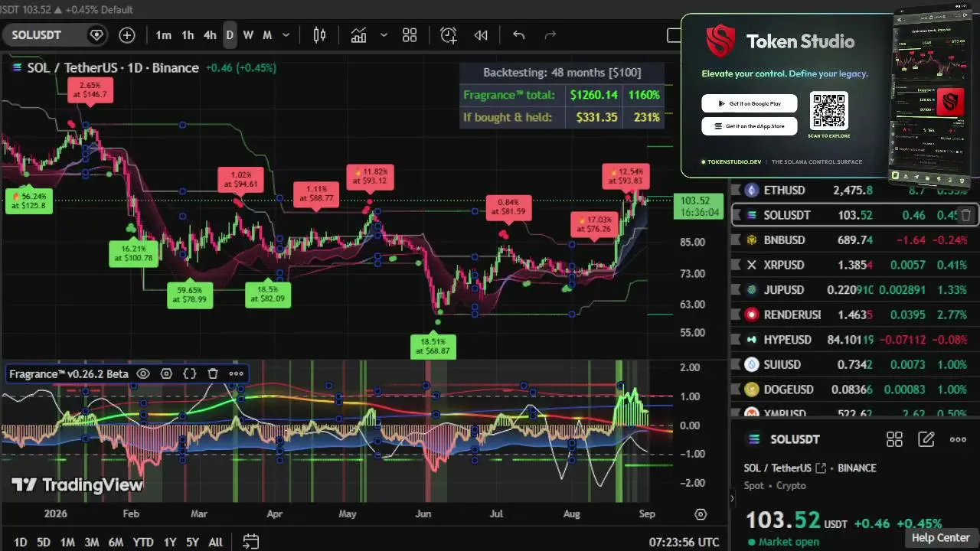The image size is (980, 551).
Task: Collapse the right sidebar with arrow handle
Action: (x=731, y=498)
